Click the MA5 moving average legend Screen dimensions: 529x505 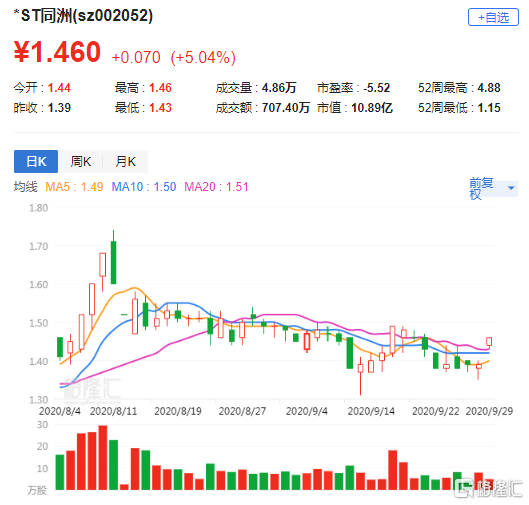click(74, 187)
